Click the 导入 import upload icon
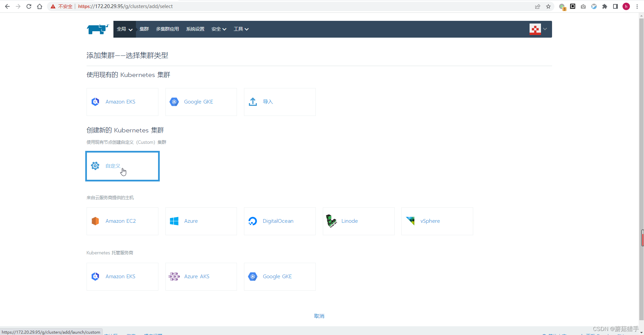Viewport: 644px width, 335px height. click(x=253, y=102)
